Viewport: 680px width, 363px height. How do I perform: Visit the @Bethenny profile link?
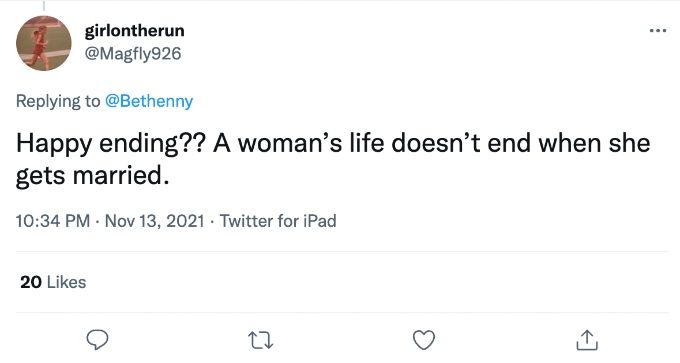pyautogui.click(x=149, y=101)
